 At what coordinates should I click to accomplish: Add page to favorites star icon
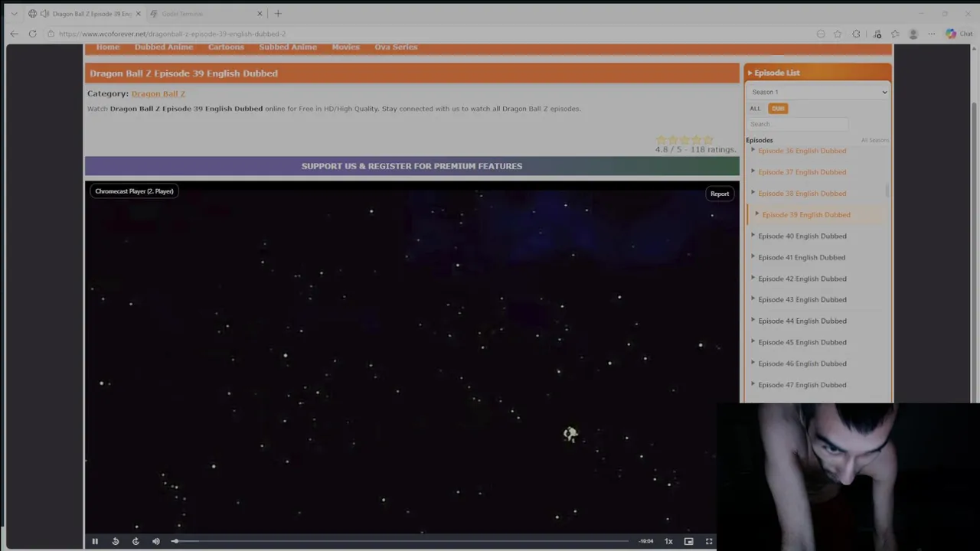pyautogui.click(x=838, y=34)
